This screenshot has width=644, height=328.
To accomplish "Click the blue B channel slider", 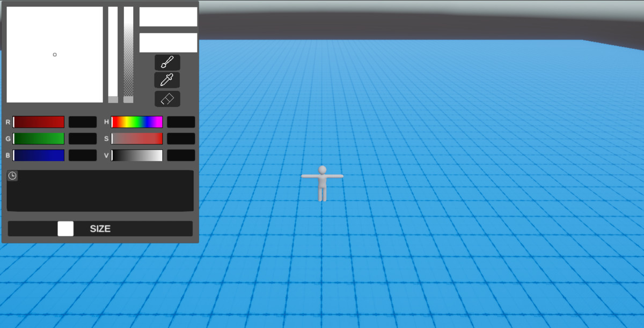I will click(39, 155).
